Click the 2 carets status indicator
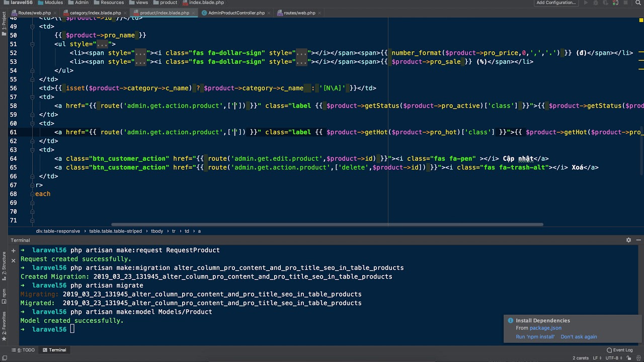 (580, 358)
